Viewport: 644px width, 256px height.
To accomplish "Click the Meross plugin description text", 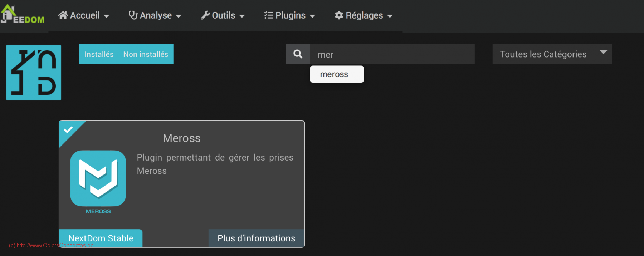I will tap(215, 164).
